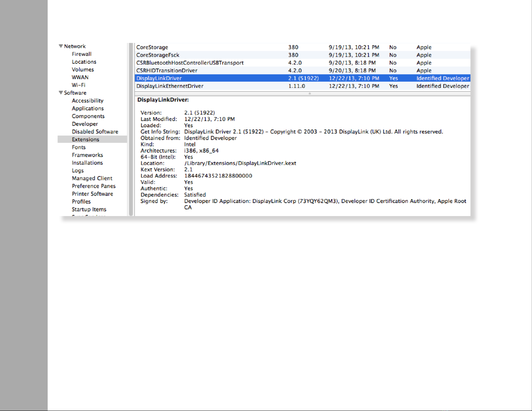532x411 pixels.
Task: Click the split divider handle below the table
Action: (x=309, y=94)
